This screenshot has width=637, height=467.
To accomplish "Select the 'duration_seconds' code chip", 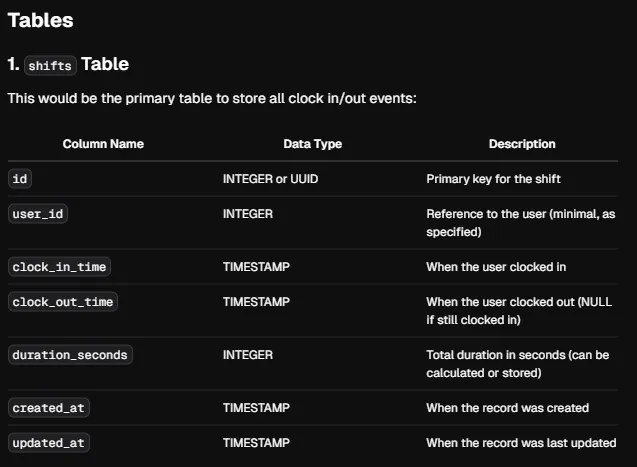I will pyautogui.click(x=70, y=355).
